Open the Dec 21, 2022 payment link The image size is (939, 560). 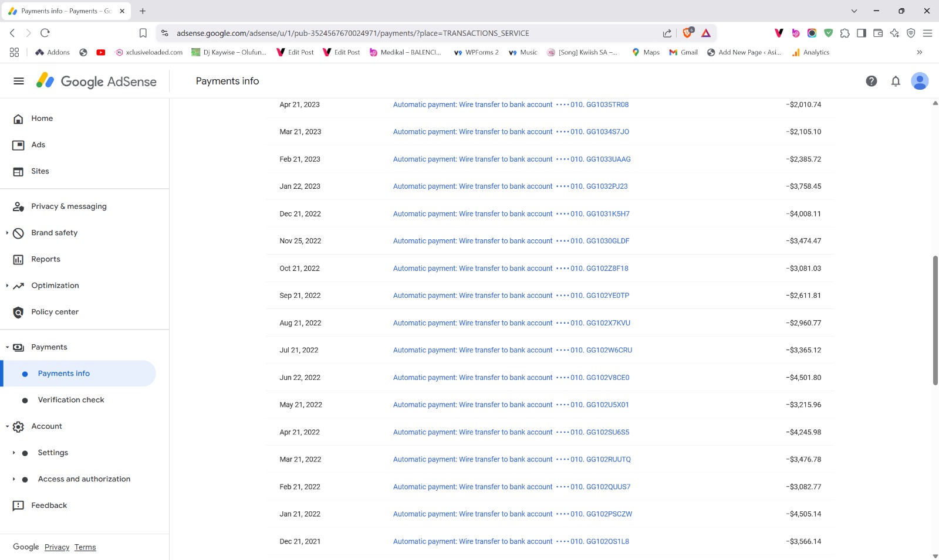pos(510,214)
